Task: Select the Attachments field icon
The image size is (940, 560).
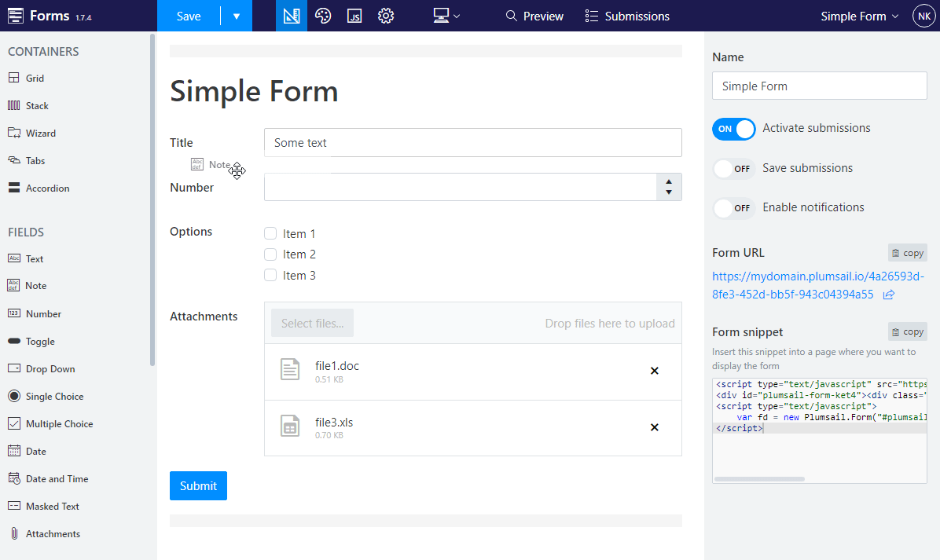Action: [x=14, y=533]
